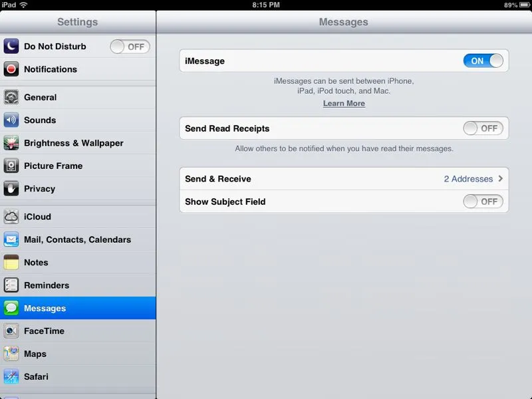Viewport: 532px width, 399px height.
Task: Tap the Sounds speaker icon
Action: (x=11, y=120)
